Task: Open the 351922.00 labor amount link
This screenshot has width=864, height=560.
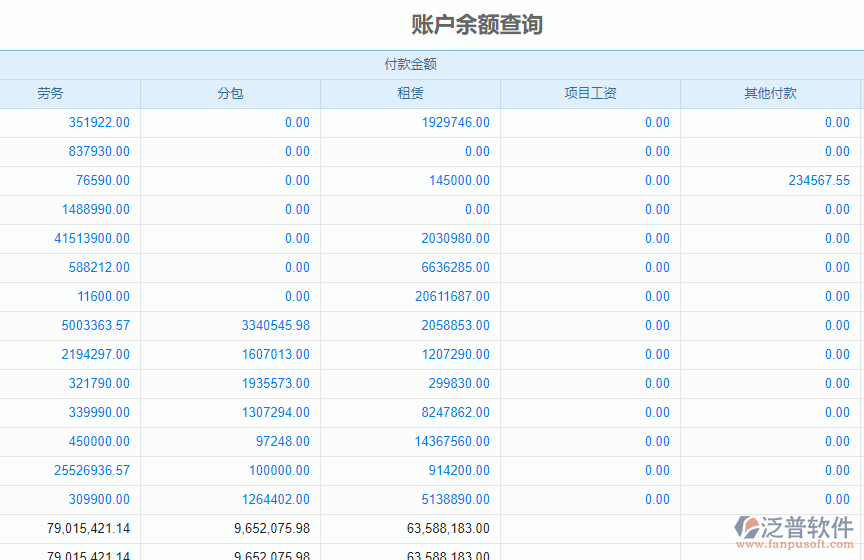Action: point(99,123)
